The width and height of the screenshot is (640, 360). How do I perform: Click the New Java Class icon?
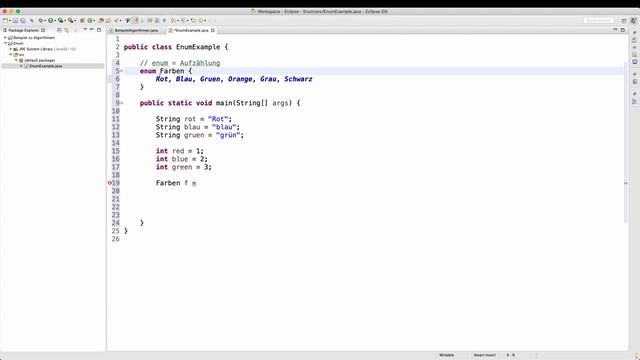coord(89,20)
